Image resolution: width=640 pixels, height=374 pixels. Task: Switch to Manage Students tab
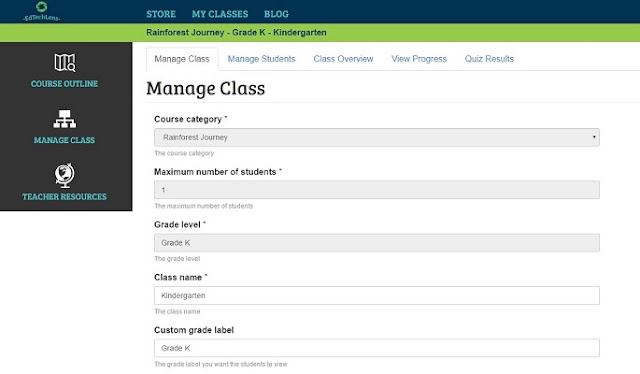pos(261,59)
